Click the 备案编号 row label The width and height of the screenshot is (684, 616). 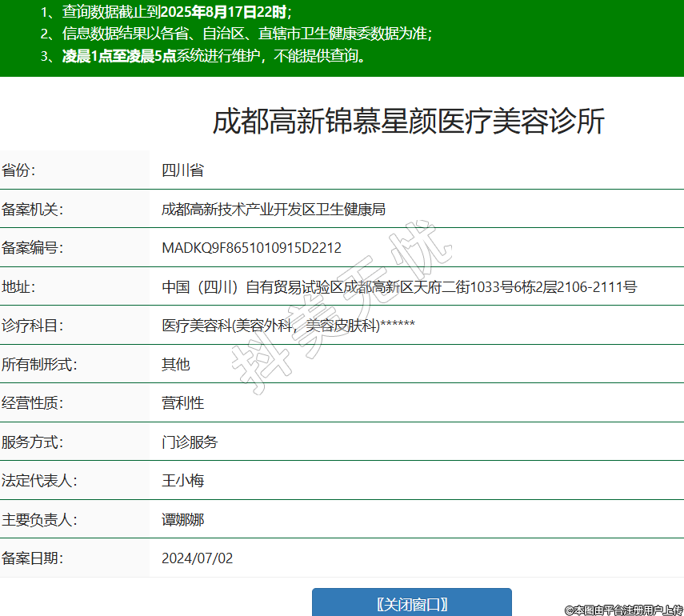[32, 248]
